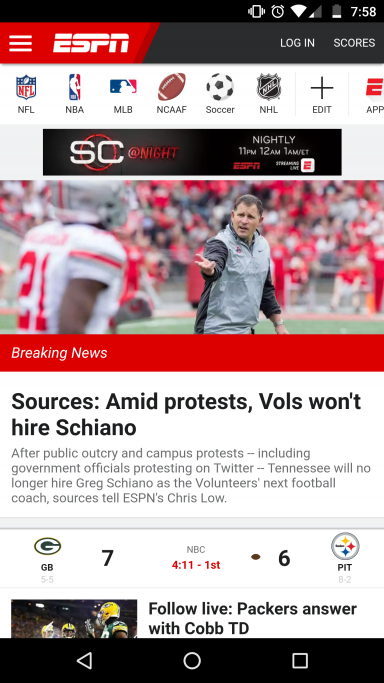Open the Pittsburgh Steelers team logo
The width and height of the screenshot is (384, 683).
[x=345, y=546]
